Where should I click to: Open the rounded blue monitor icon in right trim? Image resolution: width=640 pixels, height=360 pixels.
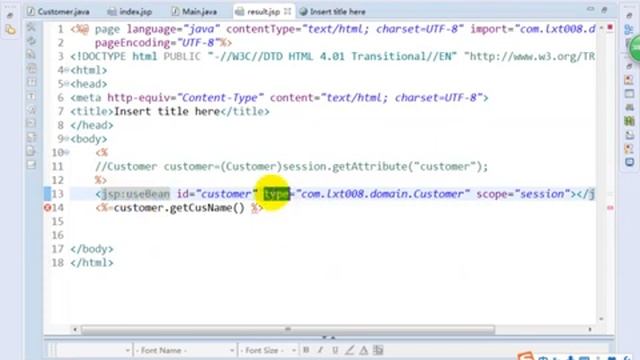[x=629, y=162]
